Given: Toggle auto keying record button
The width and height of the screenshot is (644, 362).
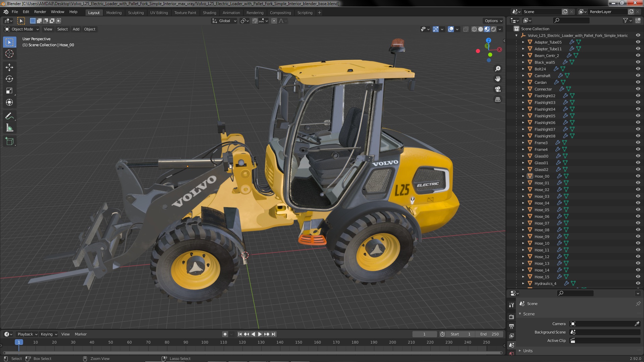Looking at the screenshot, I should pyautogui.click(x=225, y=334).
